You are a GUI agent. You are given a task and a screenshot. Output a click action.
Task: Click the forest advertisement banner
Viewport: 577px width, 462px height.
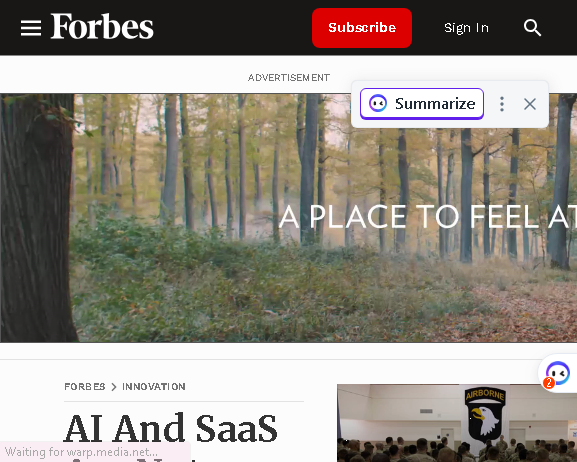pyautogui.click(x=288, y=218)
